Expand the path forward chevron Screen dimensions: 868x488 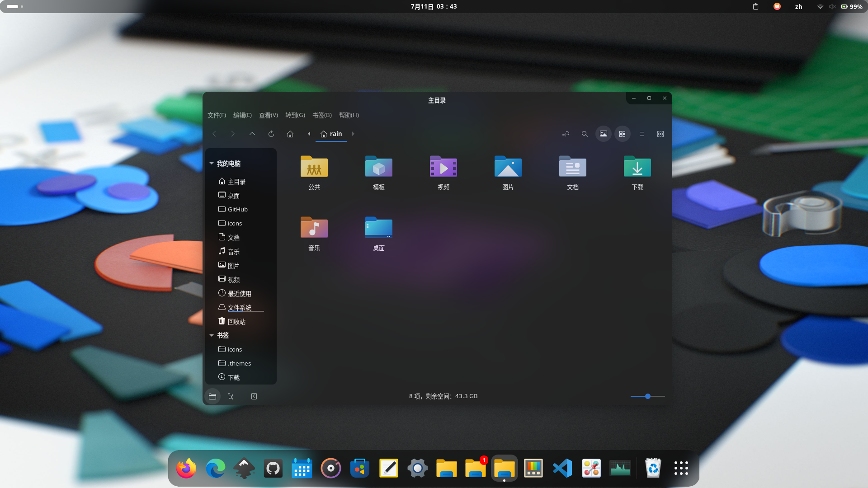[x=353, y=134]
